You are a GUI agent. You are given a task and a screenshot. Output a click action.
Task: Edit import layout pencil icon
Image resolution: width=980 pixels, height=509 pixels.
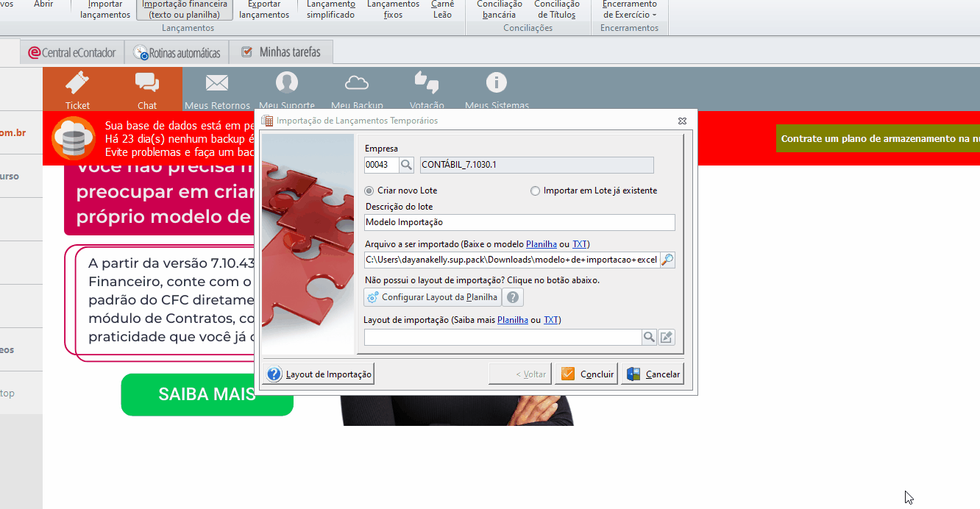[667, 337]
